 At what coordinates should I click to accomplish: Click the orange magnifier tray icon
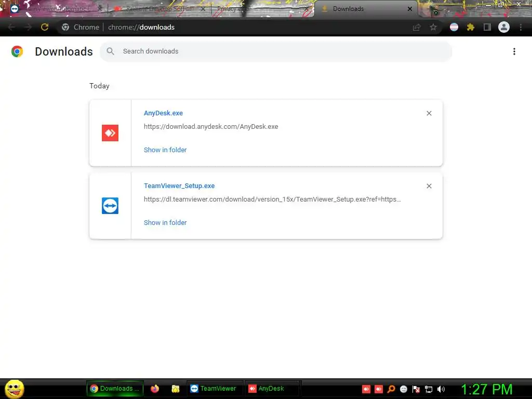coord(391,389)
